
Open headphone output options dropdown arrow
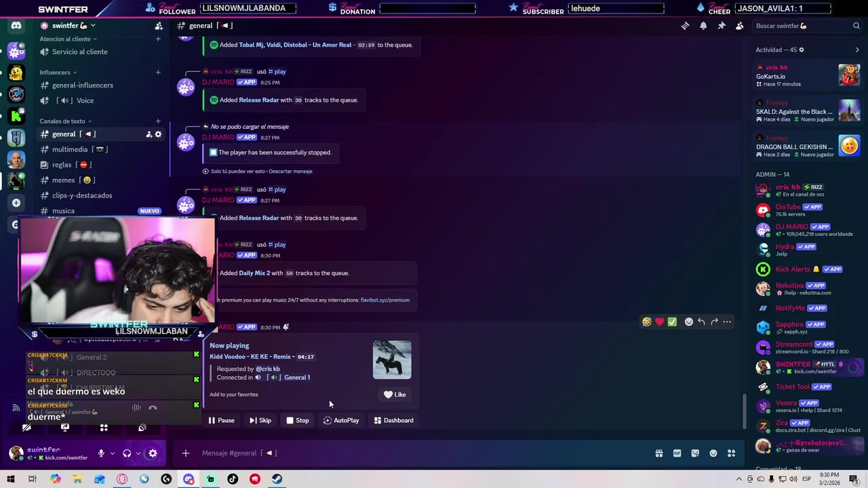(x=138, y=453)
